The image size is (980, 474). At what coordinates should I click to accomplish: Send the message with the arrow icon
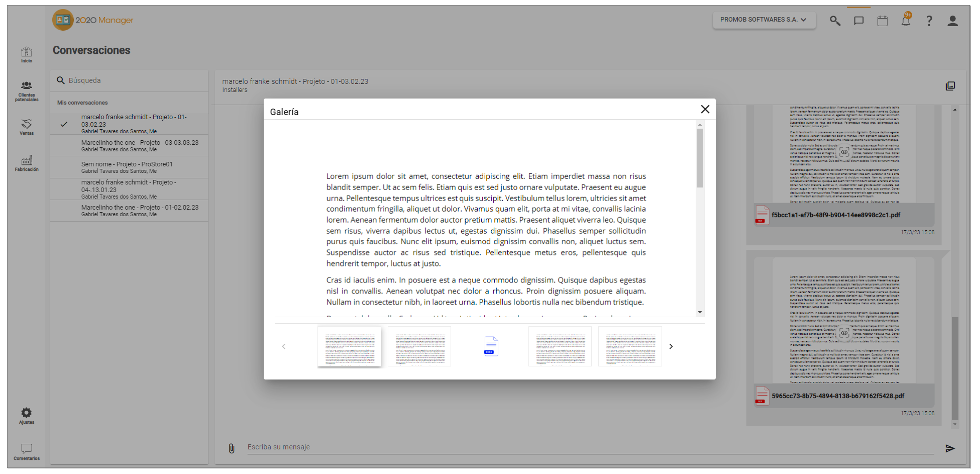950,448
